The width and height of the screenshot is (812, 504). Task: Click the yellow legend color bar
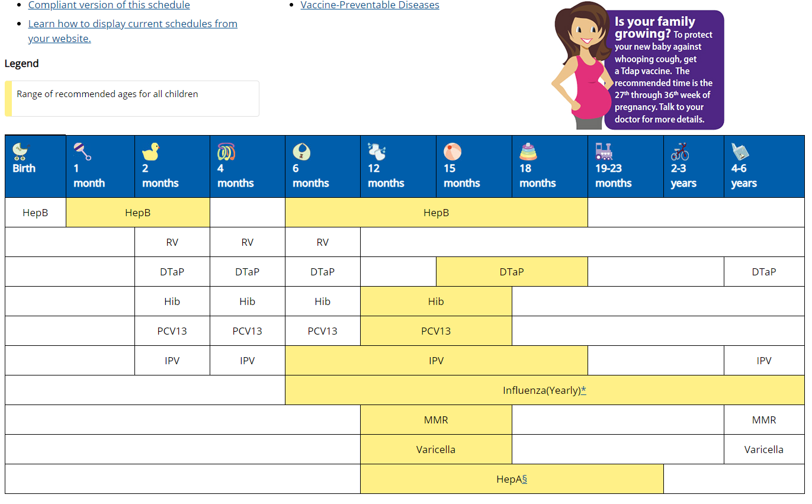[x=8, y=98]
